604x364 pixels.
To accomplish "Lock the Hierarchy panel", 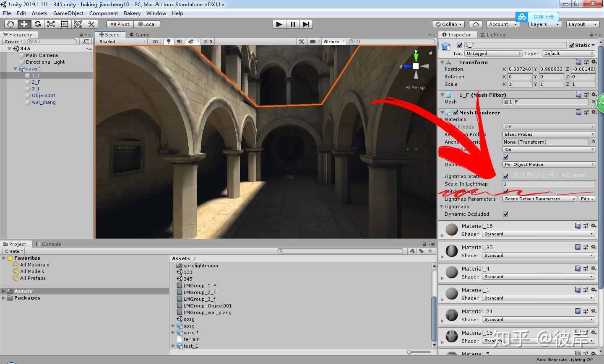I will tap(81, 35).
